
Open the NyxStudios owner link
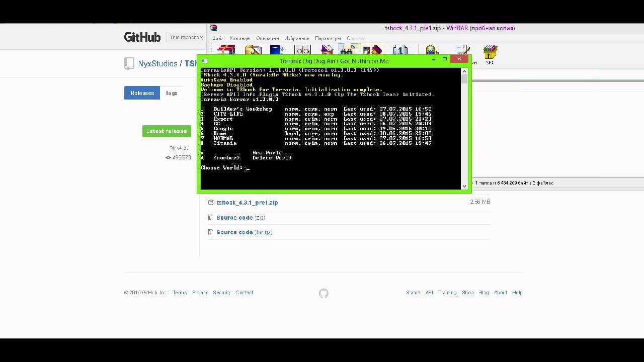pyautogui.click(x=157, y=64)
